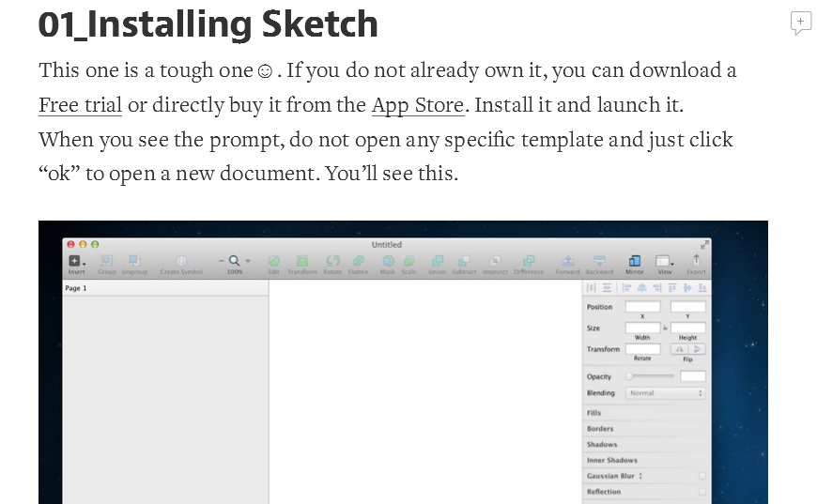This screenshot has height=504, width=817.
Task: Click the Opacity slider handle
Action: [629, 376]
